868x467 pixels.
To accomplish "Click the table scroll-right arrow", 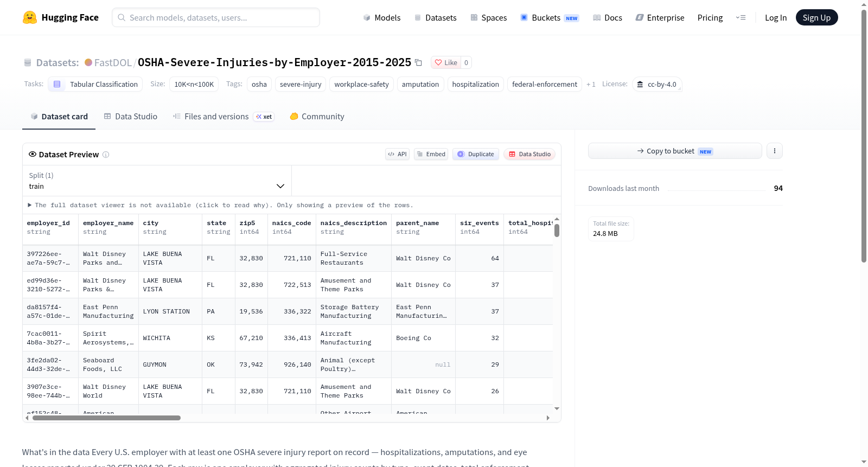I will coord(548,418).
